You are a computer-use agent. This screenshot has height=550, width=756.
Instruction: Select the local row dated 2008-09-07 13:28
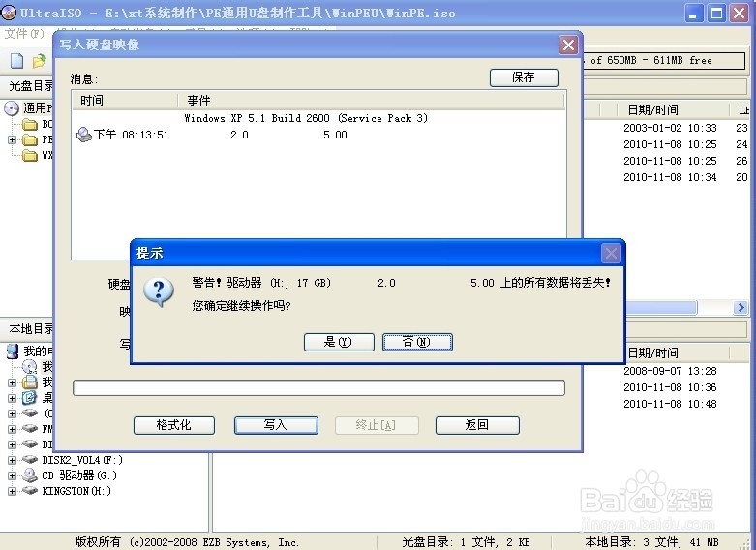pos(670,372)
